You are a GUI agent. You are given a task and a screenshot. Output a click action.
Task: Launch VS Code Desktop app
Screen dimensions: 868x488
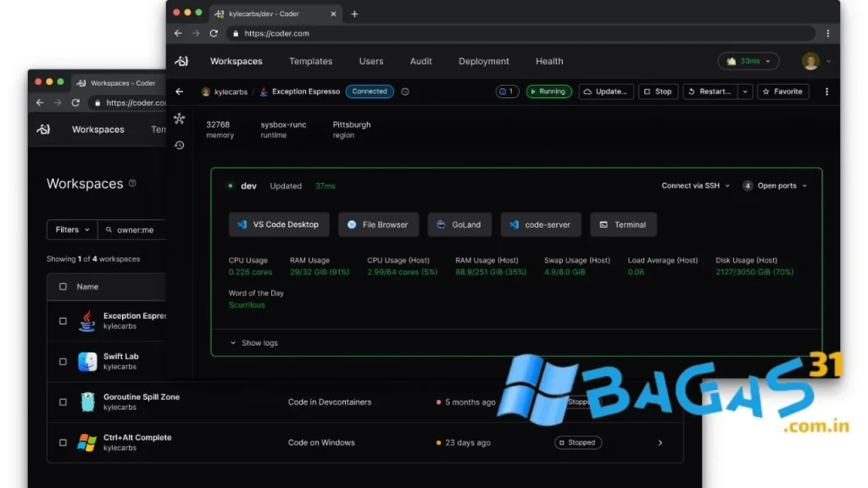click(x=278, y=225)
